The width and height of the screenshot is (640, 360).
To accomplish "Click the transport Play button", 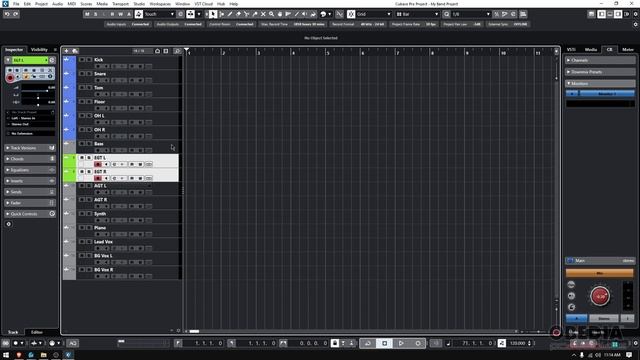I will [401, 343].
